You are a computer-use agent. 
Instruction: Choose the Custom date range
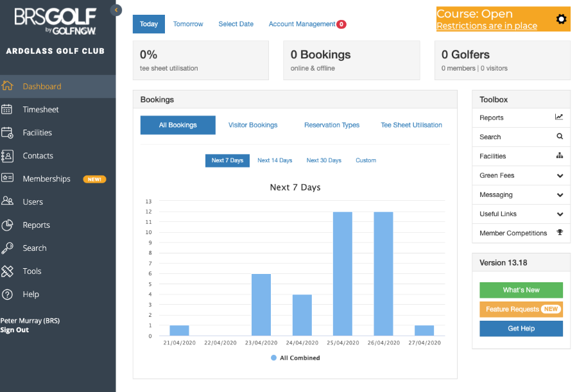[x=366, y=160]
